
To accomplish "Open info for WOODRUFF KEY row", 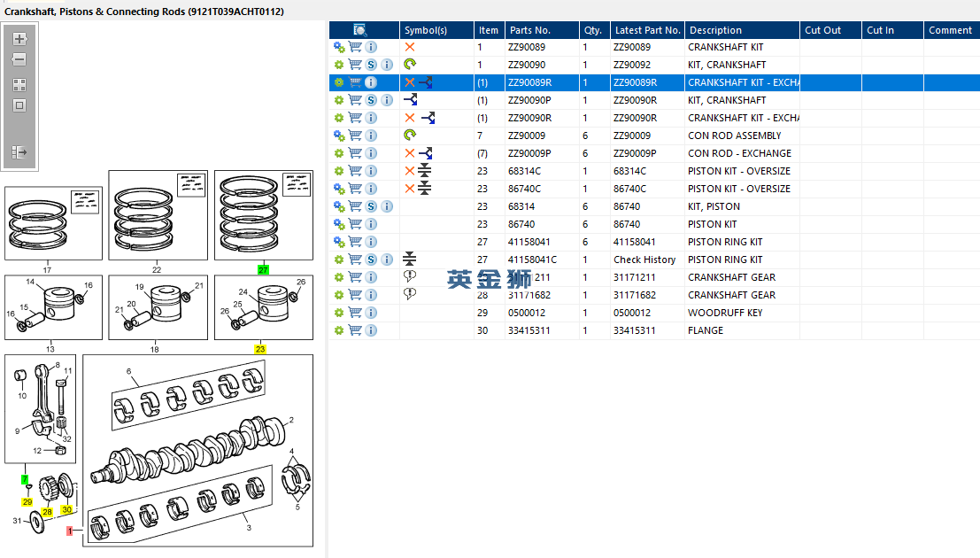I will click(x=371, y=313).
